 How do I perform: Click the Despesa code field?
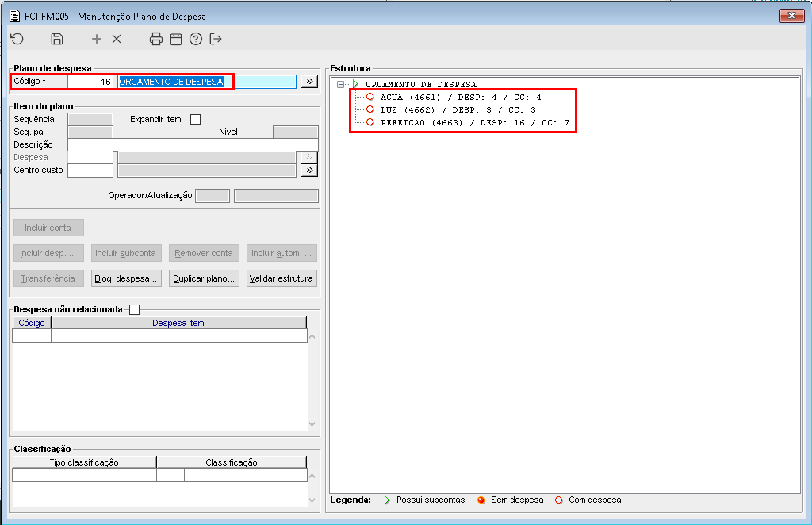[90, 157]
